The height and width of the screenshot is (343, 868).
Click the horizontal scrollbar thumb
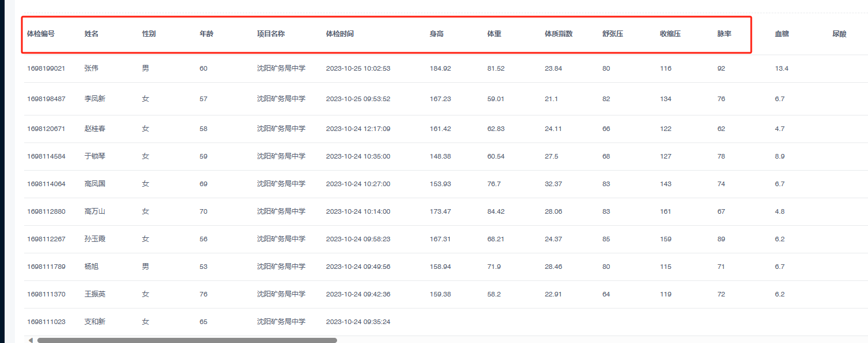pos(187,340)
